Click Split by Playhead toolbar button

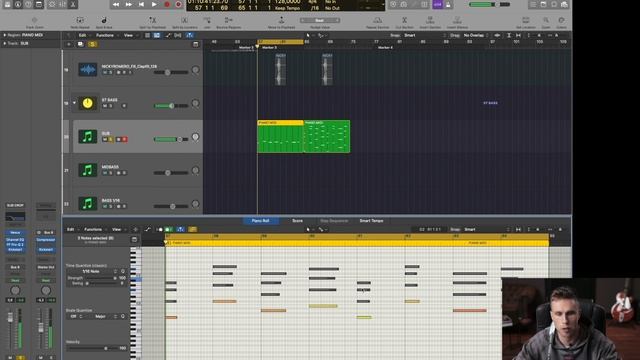pos(152,22)
